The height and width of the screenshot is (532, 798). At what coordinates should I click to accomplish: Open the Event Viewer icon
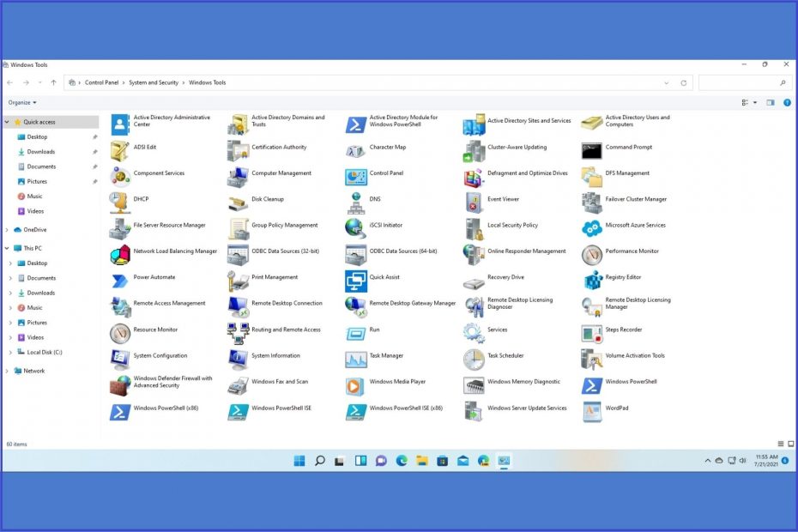click(x=475, y=200)
